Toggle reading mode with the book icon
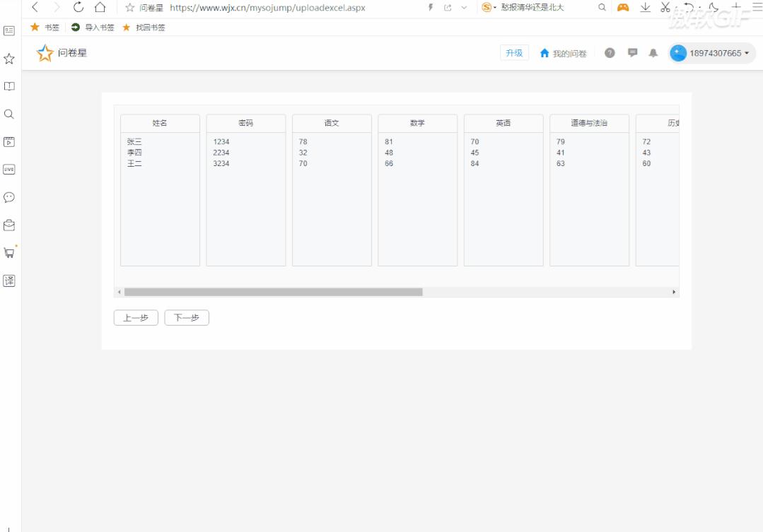763x532 pixels. [x=8, y=87]
